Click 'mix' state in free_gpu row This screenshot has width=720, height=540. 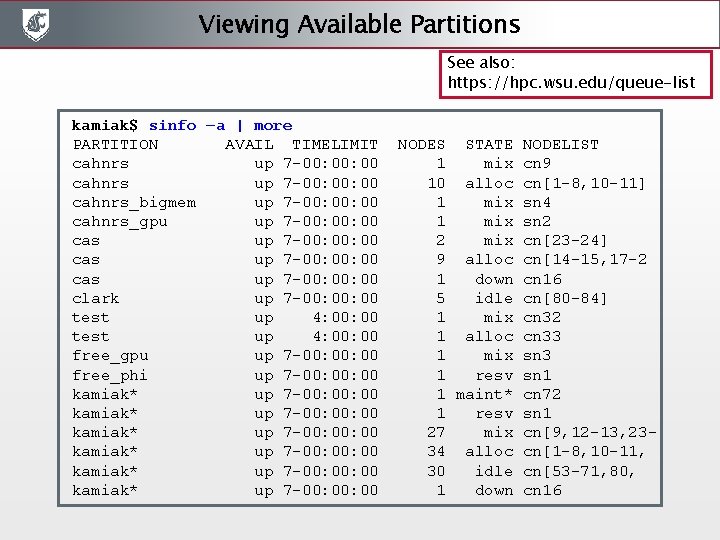point(499,356)
